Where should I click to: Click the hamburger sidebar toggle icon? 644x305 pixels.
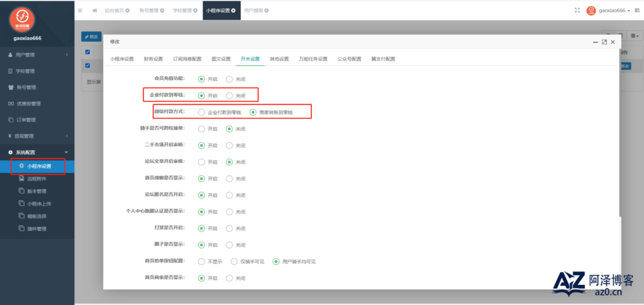coord(80,11)
